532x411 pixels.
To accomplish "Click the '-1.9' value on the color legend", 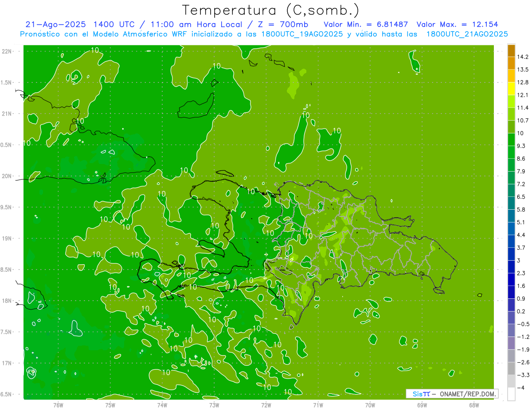I will (x=523, y=349).
